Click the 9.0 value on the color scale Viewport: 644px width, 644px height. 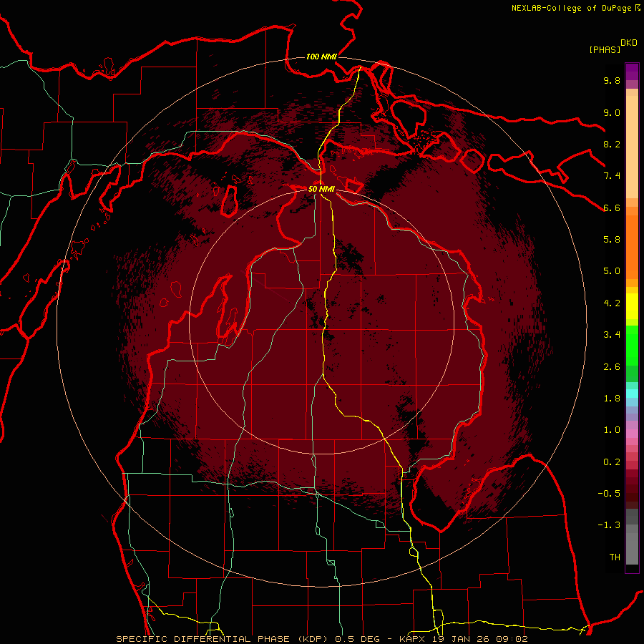[x=612, y=112]
